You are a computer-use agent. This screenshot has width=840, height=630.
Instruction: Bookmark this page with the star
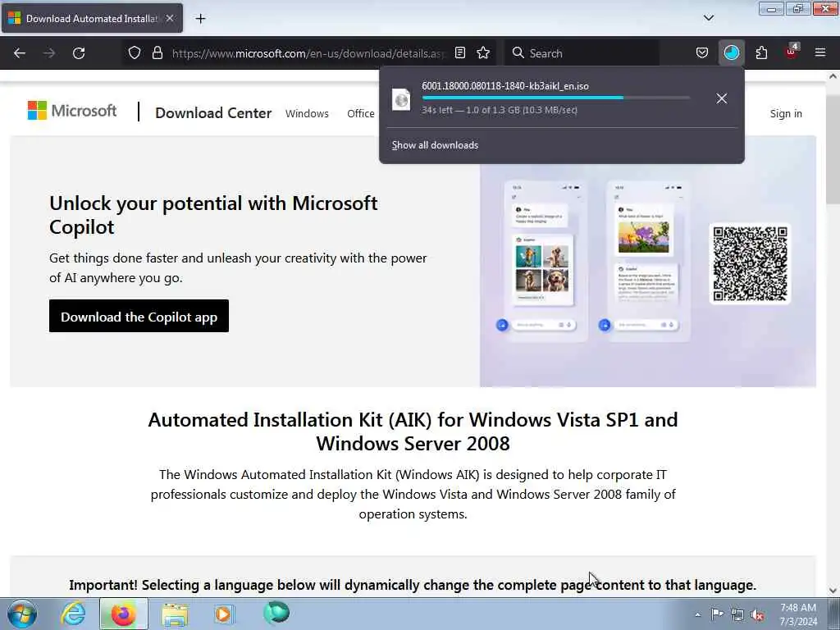[483, 53]
